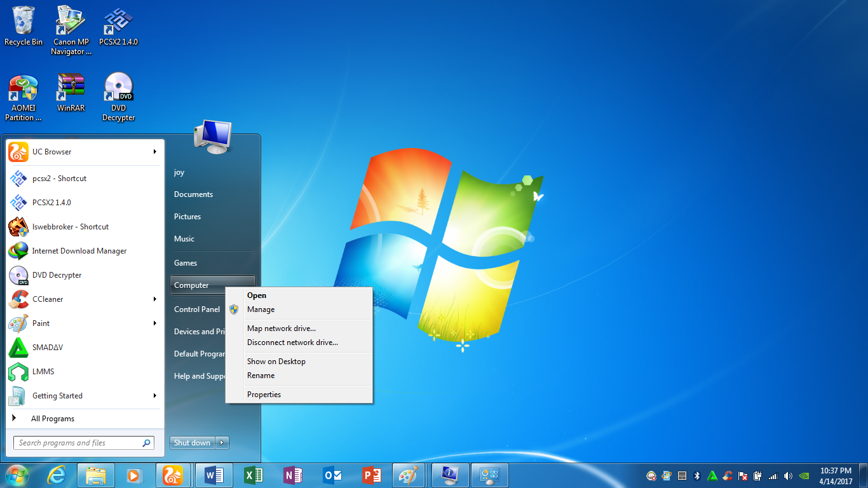Screen dimensions: 868x488
Task: Open Internet Explorer from the taskbar
Action: [x=57, y=475]
